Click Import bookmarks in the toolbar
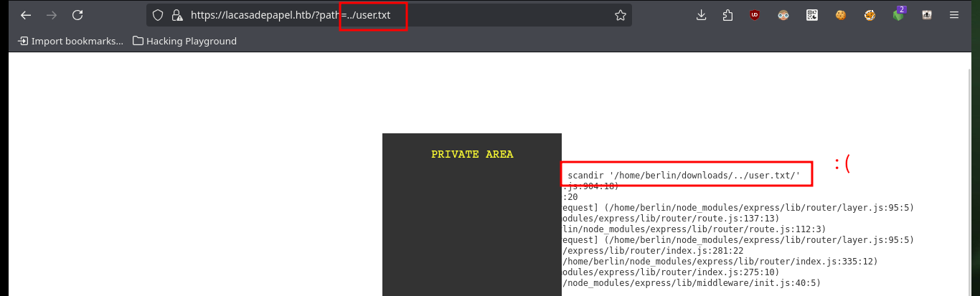 click(x=70, y=41)
